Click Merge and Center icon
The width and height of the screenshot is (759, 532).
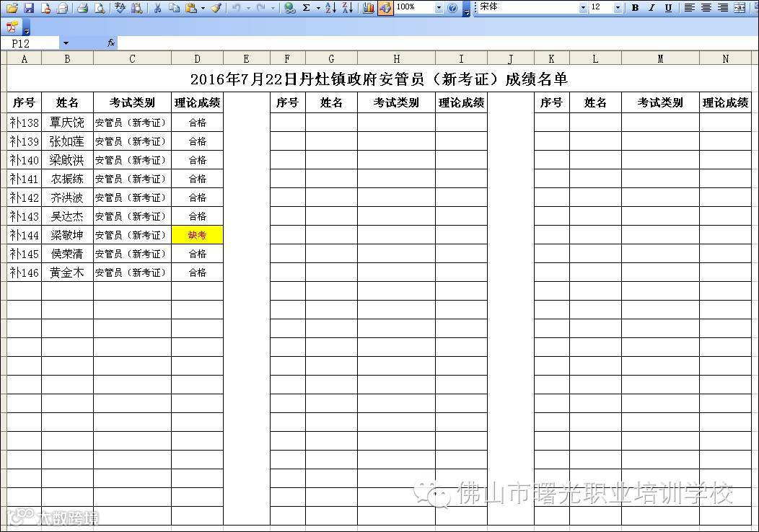pyautogui.click(x=740, y=8)
